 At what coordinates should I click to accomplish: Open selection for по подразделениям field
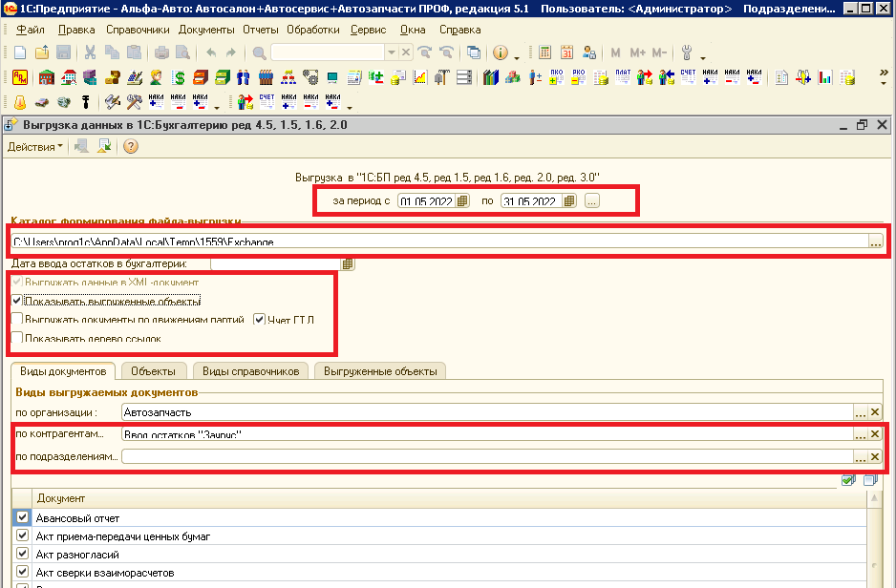[x=861, y=456]
